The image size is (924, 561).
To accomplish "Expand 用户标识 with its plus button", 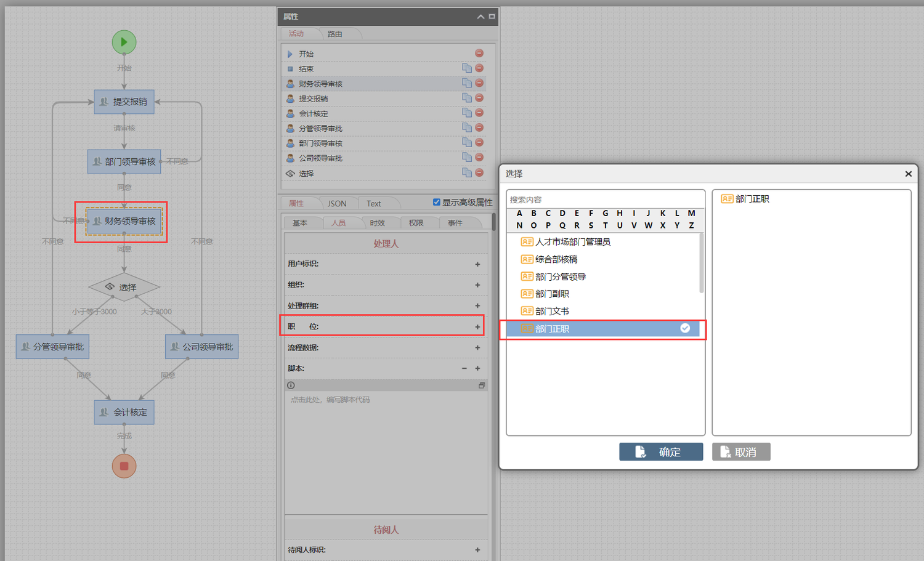I will [x=477, y=264].
